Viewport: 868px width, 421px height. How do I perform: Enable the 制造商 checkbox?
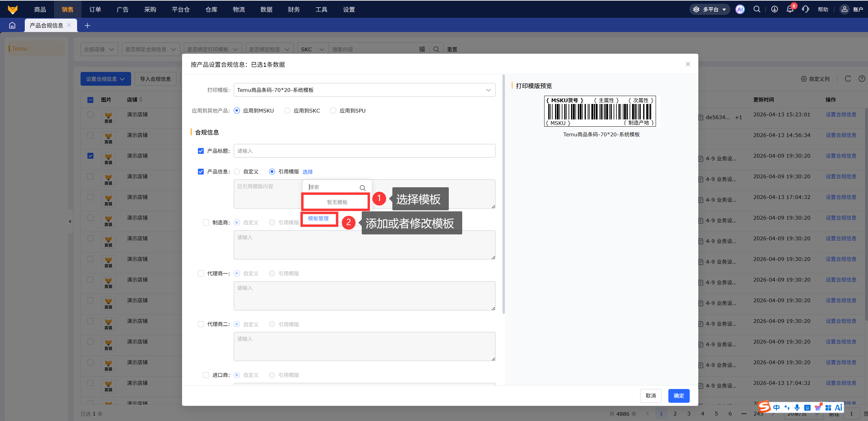pos(206,222)
